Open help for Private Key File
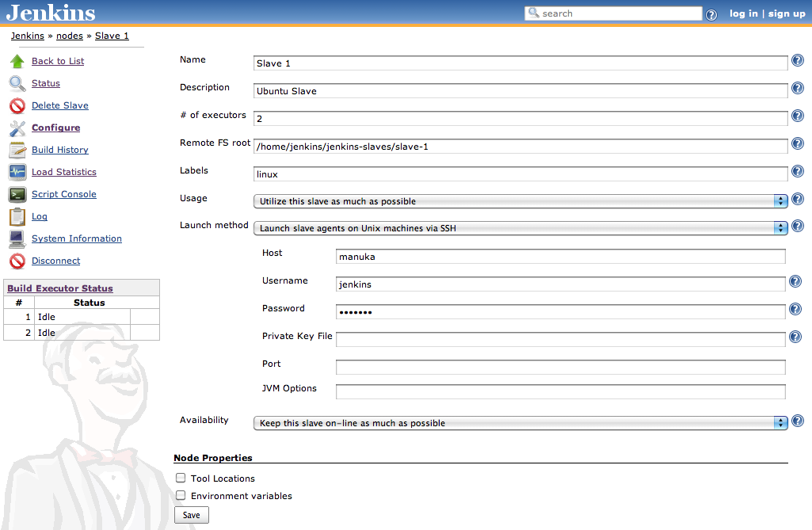Viewport: 812px width, 530px height. [795, 337]
